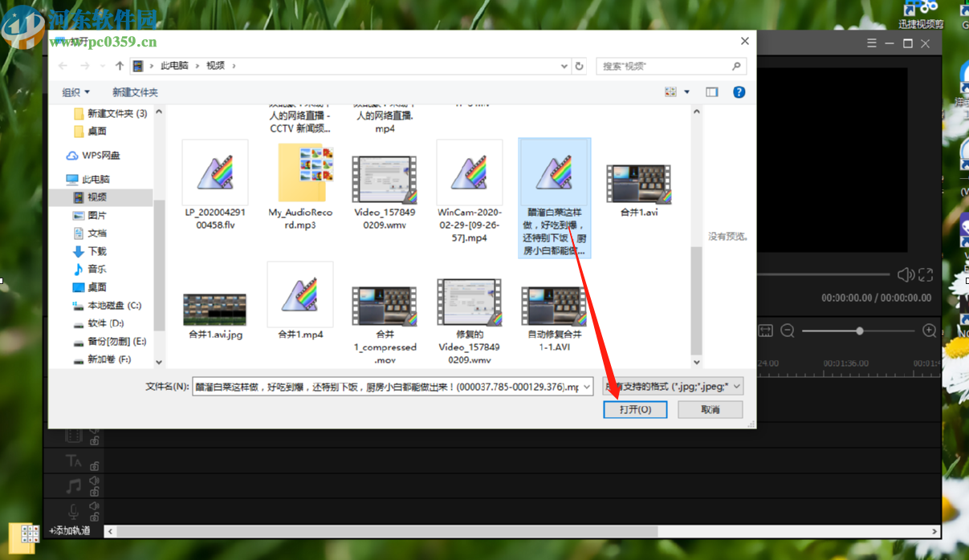
Task: Go back with the dialog's Back arrow
Action: [x=63, y=66]
